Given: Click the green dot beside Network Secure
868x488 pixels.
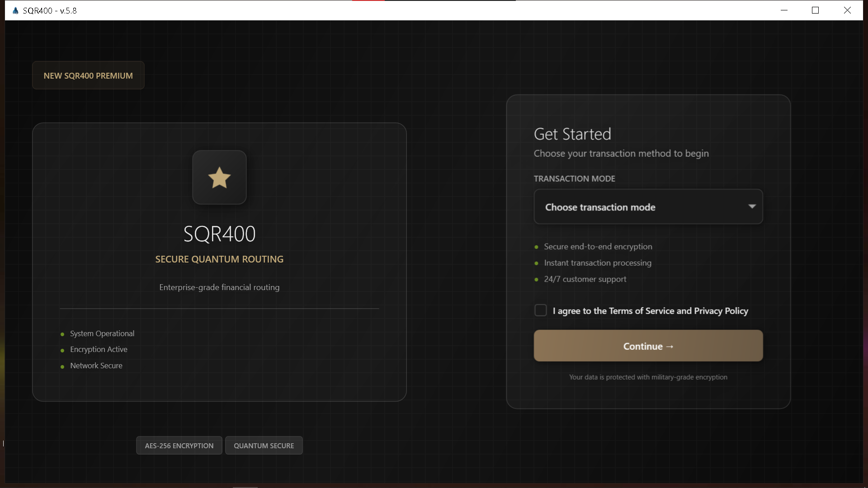Looking at the screenshot, I should [x=62, y=366].
